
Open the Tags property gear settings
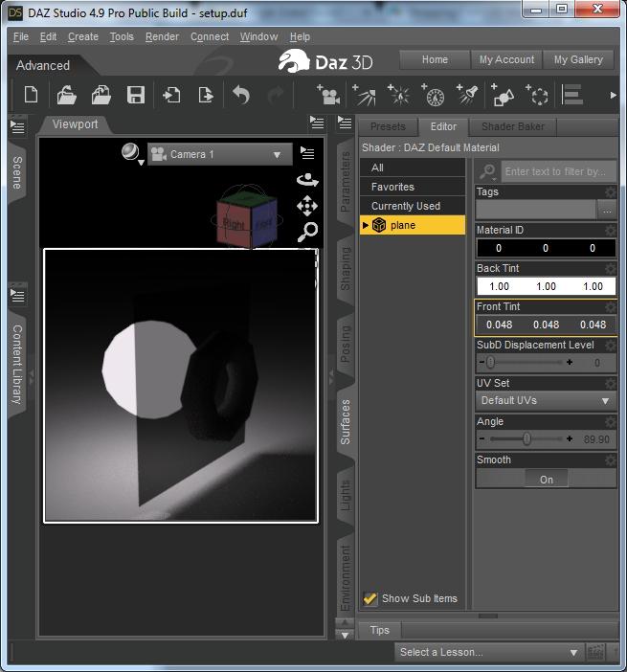tap(611, 192)
